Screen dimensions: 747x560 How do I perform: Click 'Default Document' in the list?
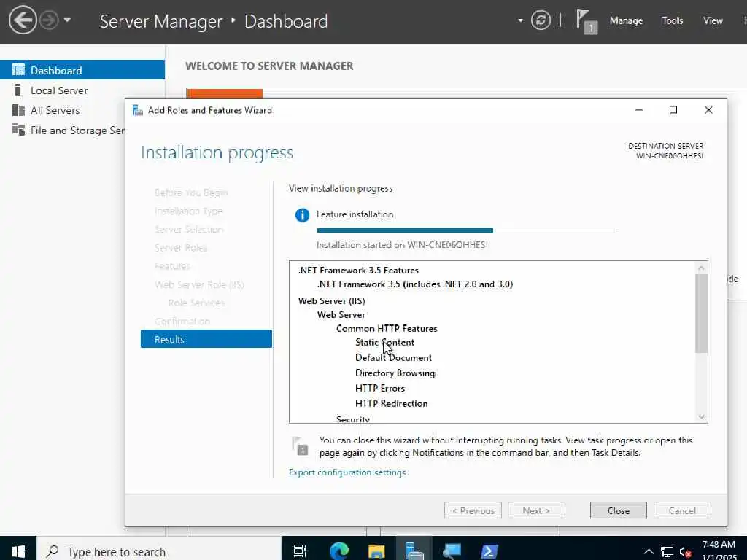point(393,357)
